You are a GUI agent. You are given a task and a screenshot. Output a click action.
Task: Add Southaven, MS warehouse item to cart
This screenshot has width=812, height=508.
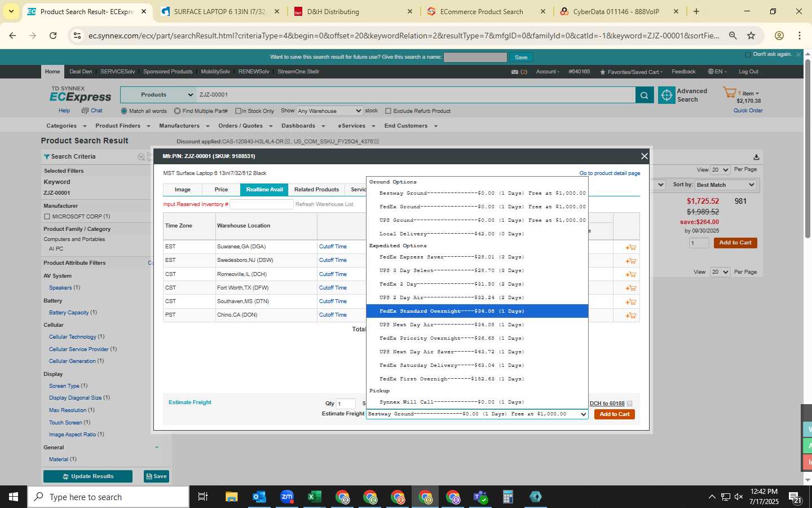(x=630, y=302)
